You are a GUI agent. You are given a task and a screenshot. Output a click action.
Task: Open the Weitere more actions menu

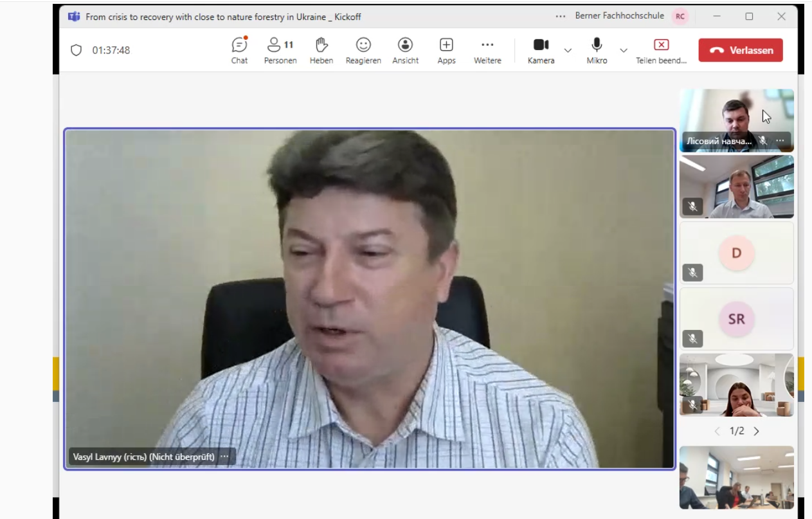(x=487, y=50)
